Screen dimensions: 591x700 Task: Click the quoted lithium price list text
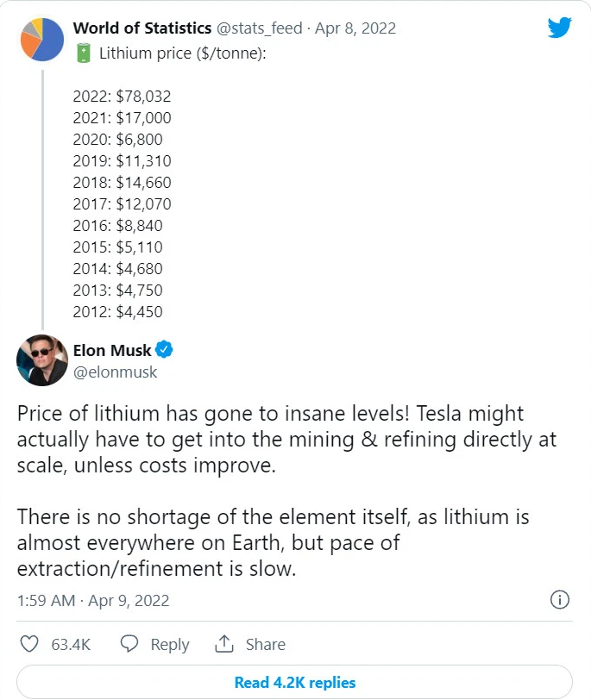[122, 204]
